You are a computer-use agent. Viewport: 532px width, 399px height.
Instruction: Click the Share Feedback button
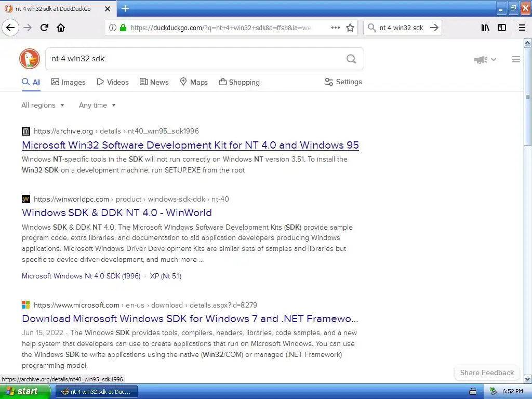pyautogui.click(x=487, y=373)
